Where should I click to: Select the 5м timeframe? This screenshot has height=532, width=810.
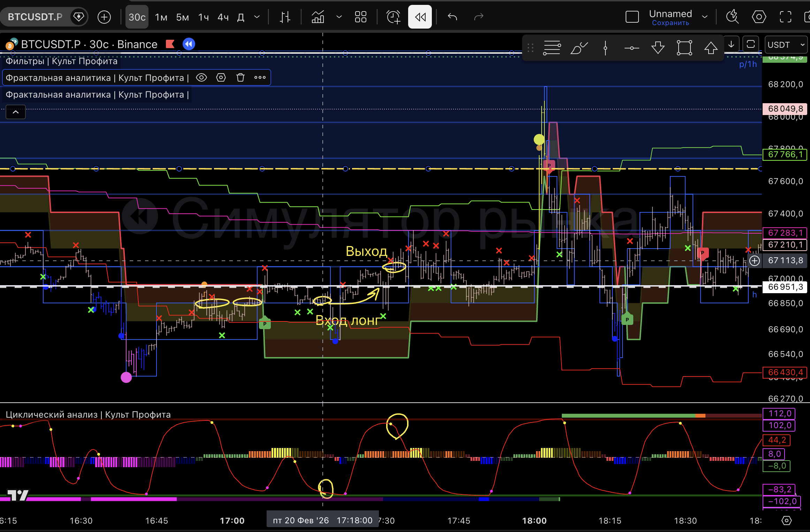(x=182, y=17)
